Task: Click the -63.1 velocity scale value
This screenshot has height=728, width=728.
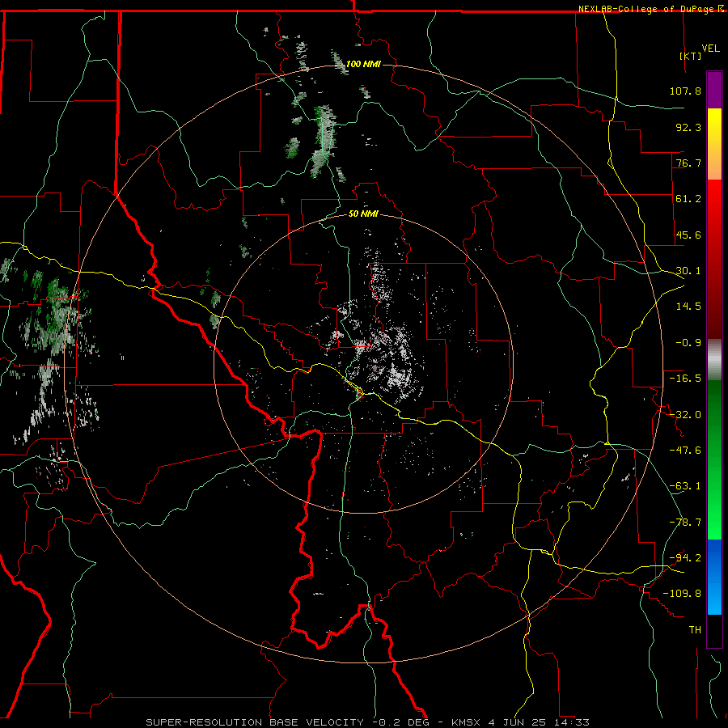Action: 685,486
